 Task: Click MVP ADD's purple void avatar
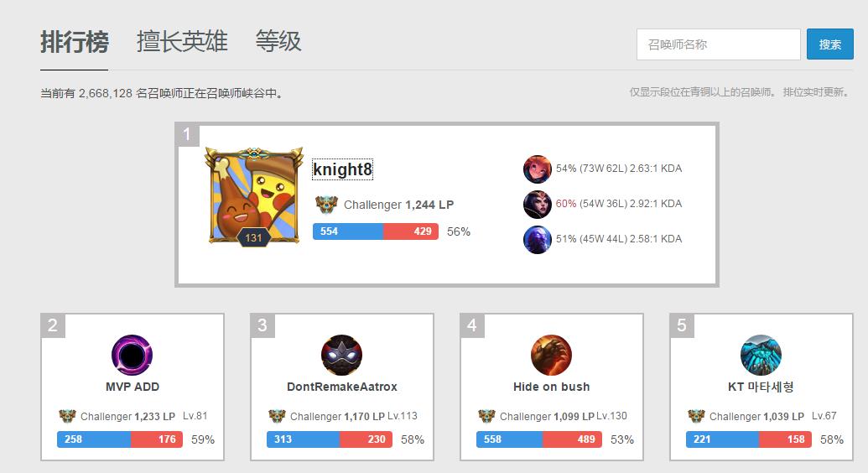(132, 355)
